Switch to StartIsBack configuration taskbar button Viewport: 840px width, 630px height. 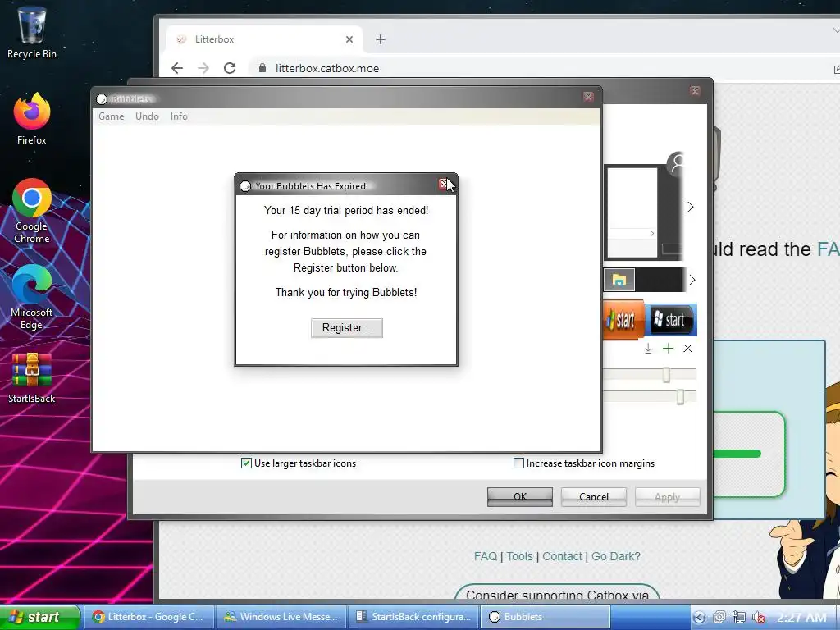pyautogui.click(x=413, y=617)
